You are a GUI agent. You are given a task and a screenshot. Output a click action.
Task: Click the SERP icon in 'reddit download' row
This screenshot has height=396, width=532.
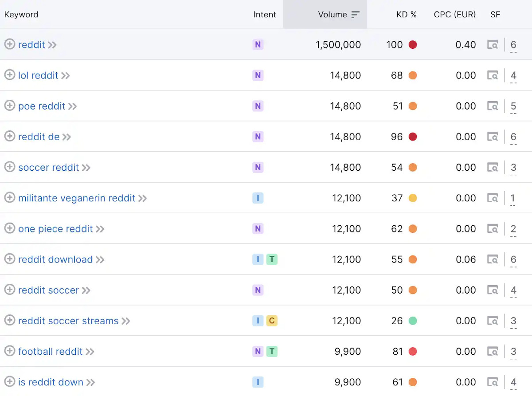click(493, 259)
